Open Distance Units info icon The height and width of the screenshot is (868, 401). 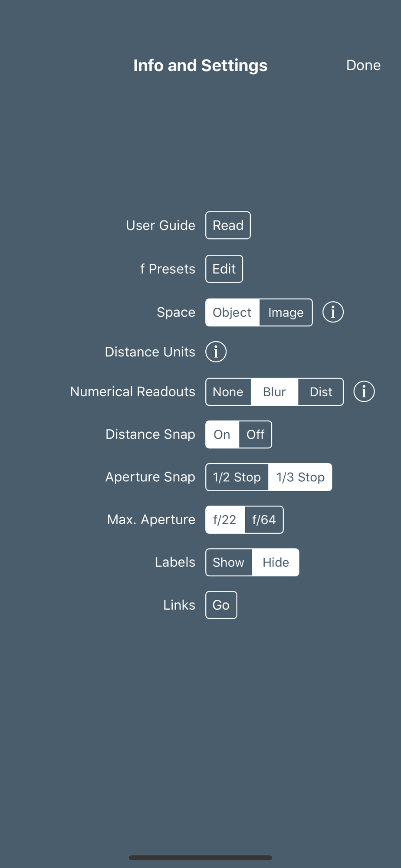click(x=216, y=352)
